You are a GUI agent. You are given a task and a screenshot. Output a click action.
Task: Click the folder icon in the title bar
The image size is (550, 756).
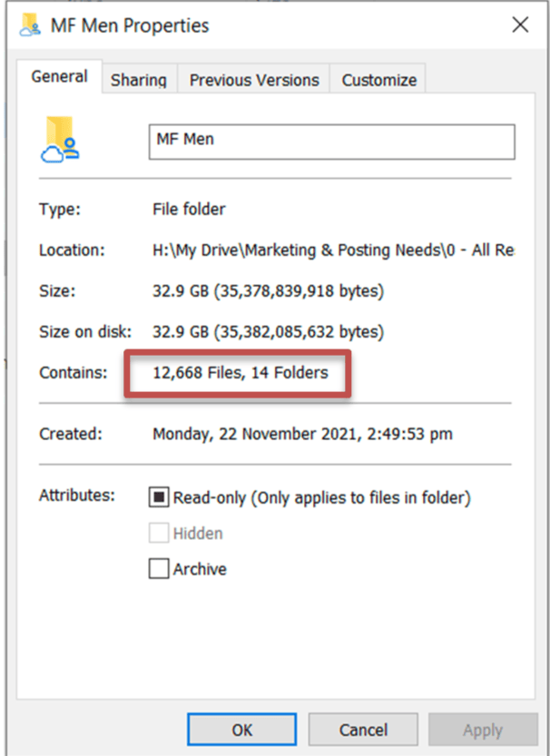pos(30,25)
